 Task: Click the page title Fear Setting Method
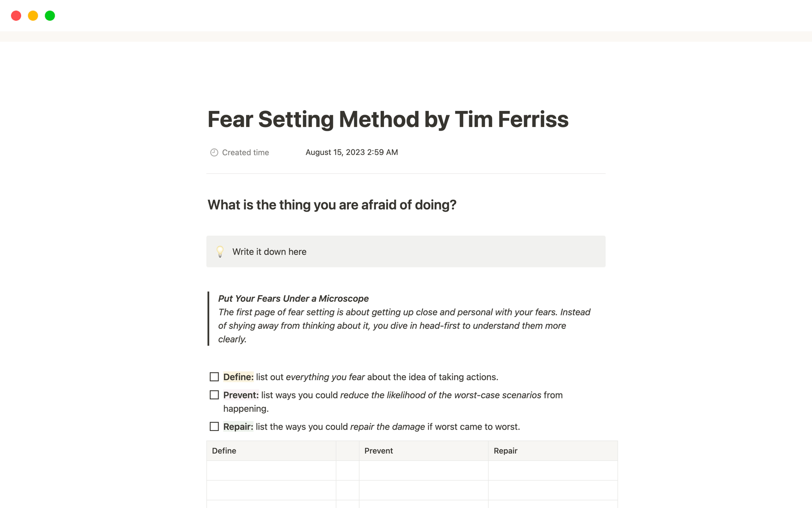(x=387, y=120)
